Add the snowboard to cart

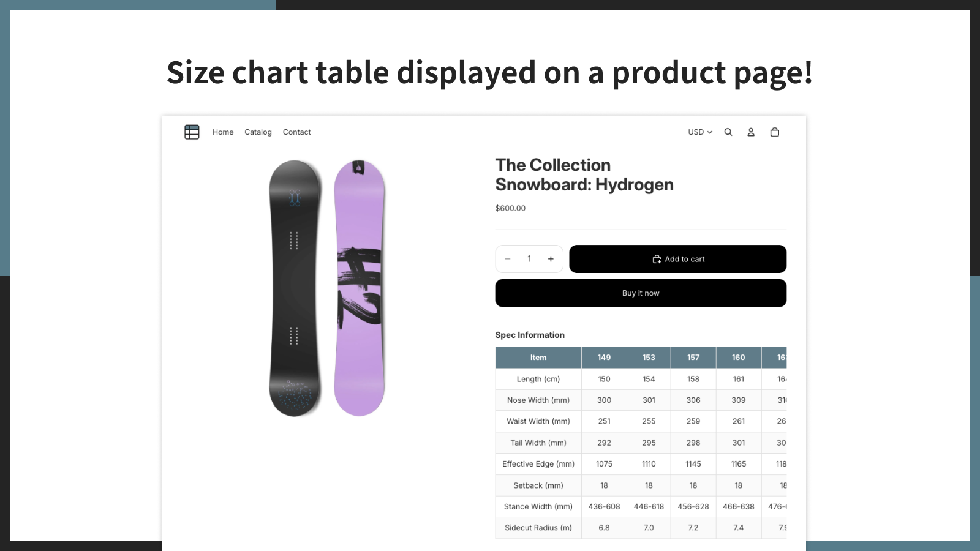[677, 259]
